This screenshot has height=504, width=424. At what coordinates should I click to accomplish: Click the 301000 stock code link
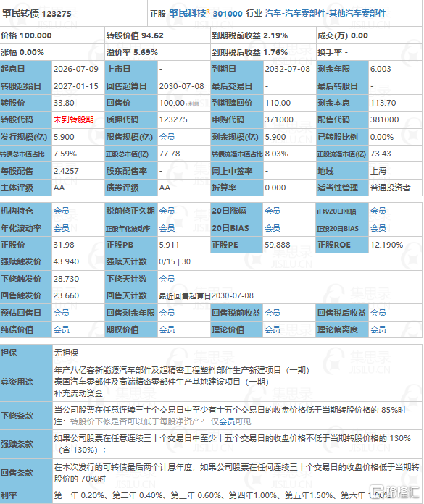tap(228, 14)
